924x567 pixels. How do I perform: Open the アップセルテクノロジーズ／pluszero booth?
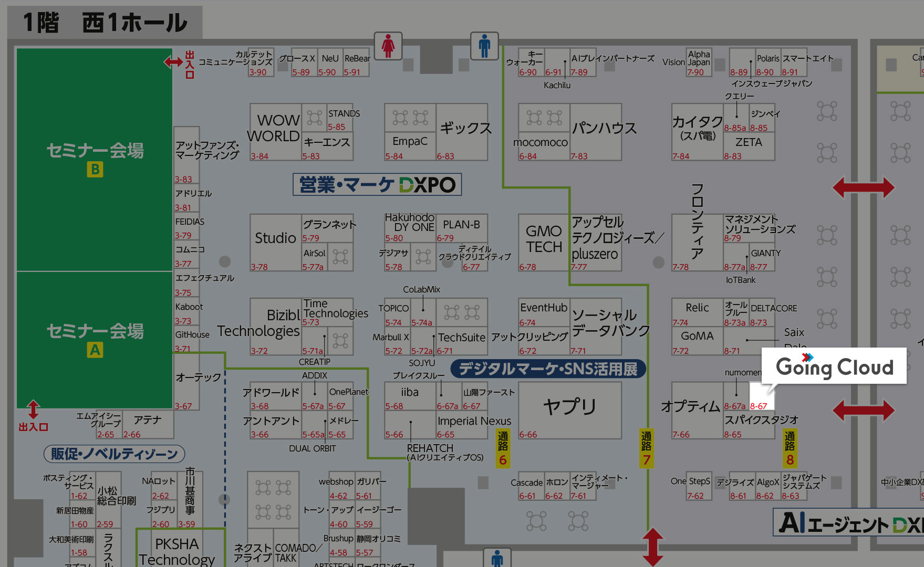click(596, 243)
